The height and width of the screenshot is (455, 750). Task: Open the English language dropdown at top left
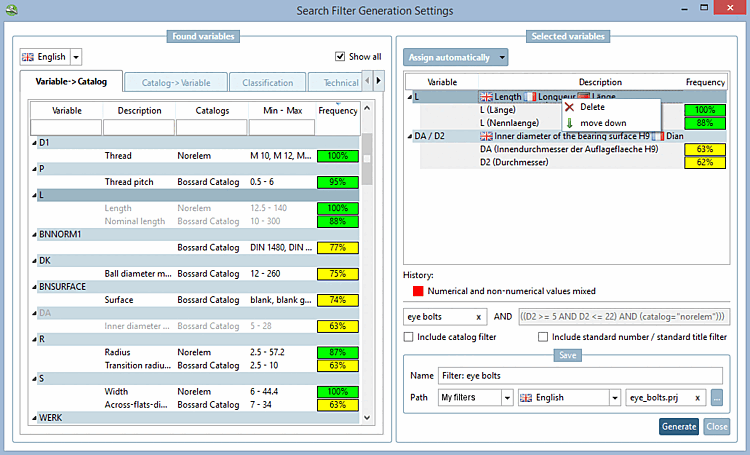point(76,58)
